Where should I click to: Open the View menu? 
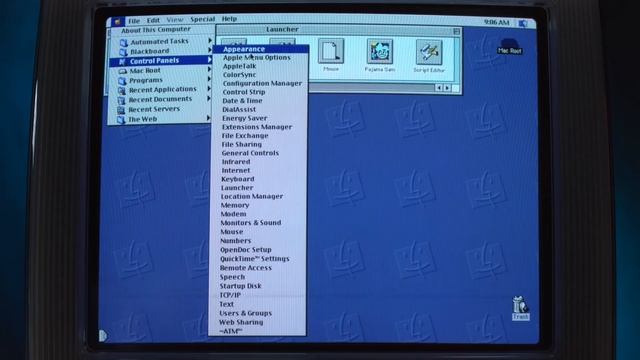click(x=175, y=20)
